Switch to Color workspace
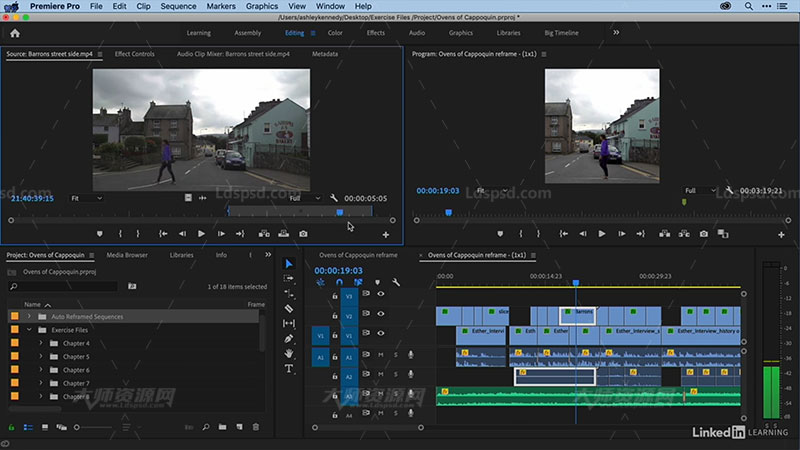The image size is (800, 450). coord(335,33)
